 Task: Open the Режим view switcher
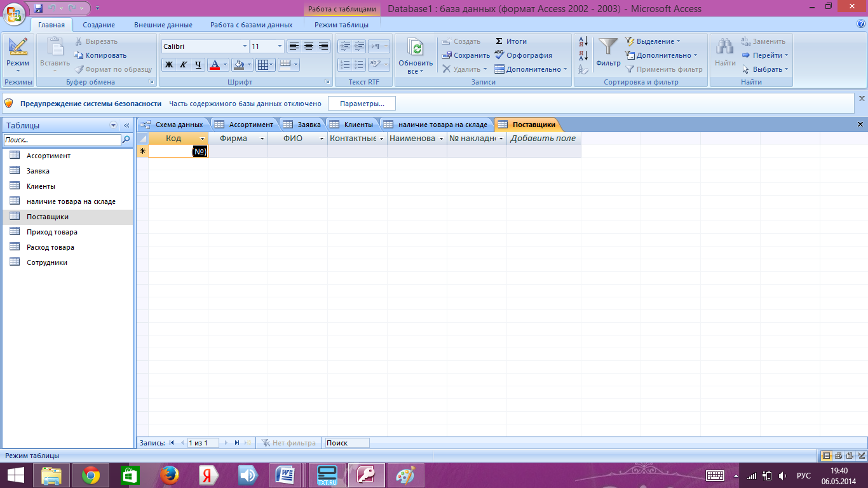click(x=18, y=55)
